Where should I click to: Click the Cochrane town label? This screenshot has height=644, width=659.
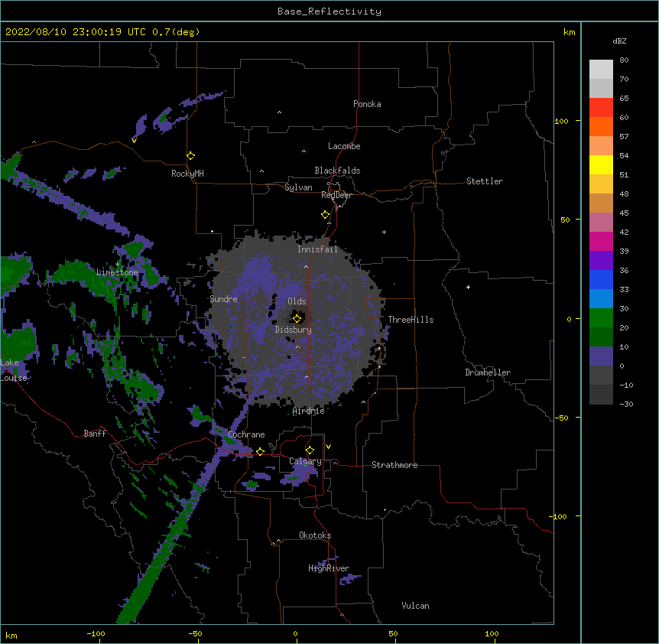(x=246, y=434)
